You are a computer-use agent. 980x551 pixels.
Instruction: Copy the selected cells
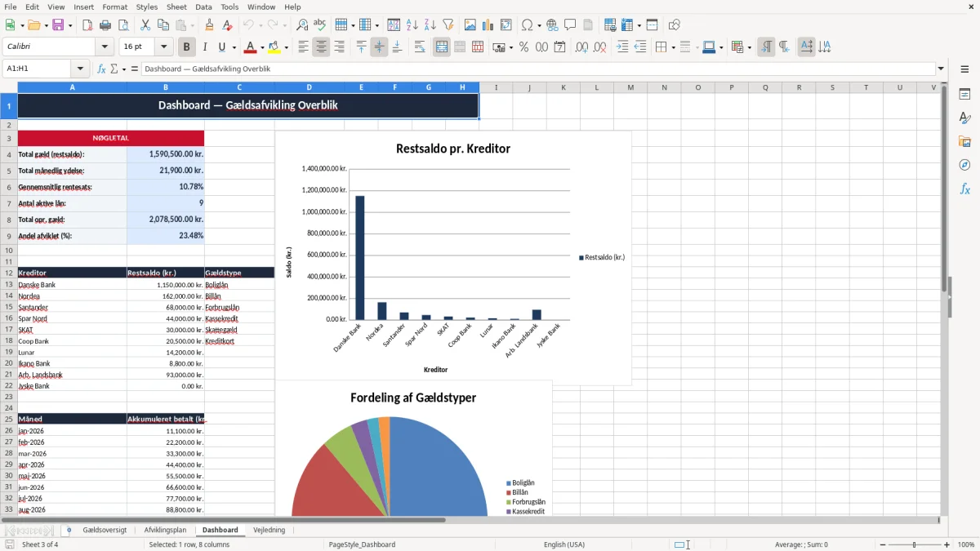point(163,25)
